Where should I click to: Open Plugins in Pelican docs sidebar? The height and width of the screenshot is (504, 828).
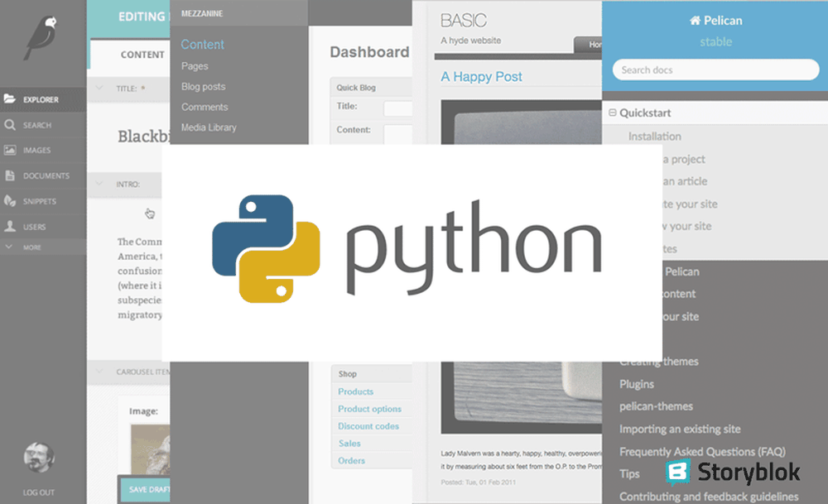point(636,384)
